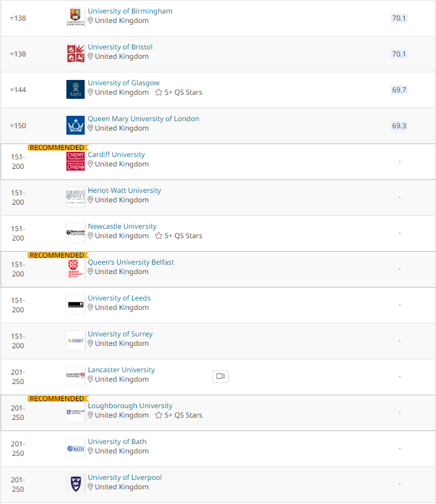Image resolution: width=436 pixels, height=504 pixels.
Task: Click the 5+ QS Stars badge for Loughborough
Action: 179,415
